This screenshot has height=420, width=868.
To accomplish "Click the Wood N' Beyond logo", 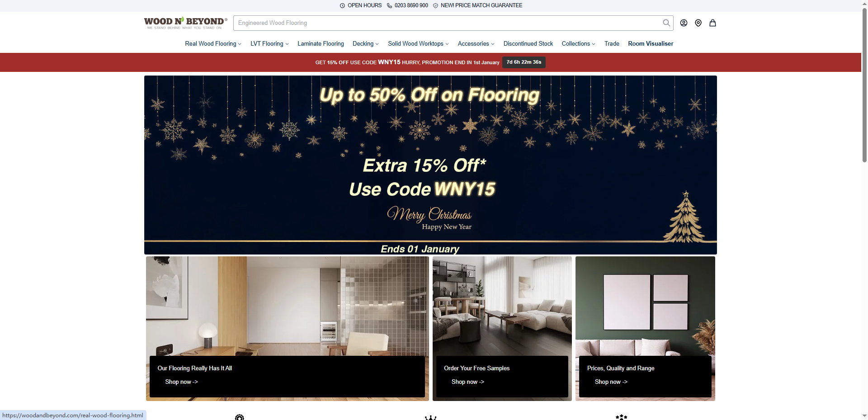I will click(185, 23).
